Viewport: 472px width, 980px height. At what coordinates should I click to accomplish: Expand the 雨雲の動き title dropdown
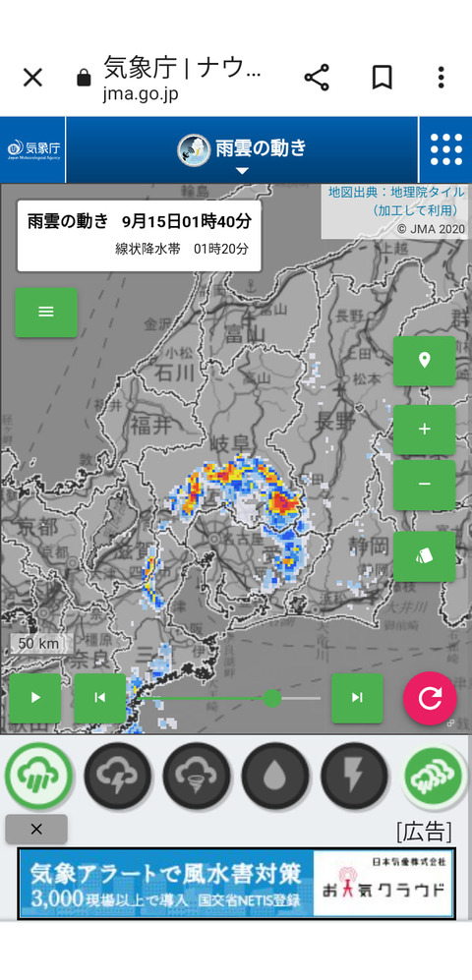pyautogui.click(x=242, y=150)
